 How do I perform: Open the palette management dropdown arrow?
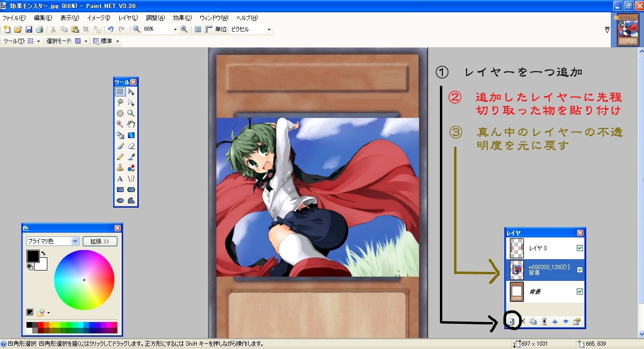48,313
